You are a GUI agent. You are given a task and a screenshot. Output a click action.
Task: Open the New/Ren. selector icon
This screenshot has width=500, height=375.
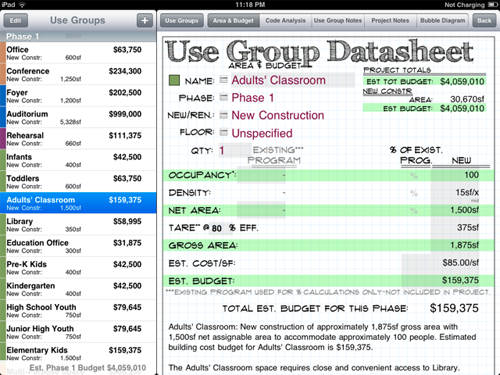point(224,115)
